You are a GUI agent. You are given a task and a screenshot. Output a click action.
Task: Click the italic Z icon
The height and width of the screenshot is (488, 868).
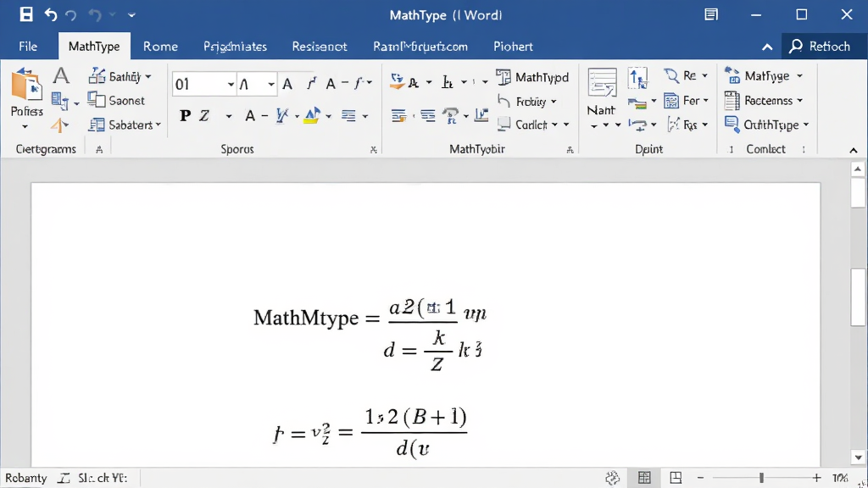[204, 115]
